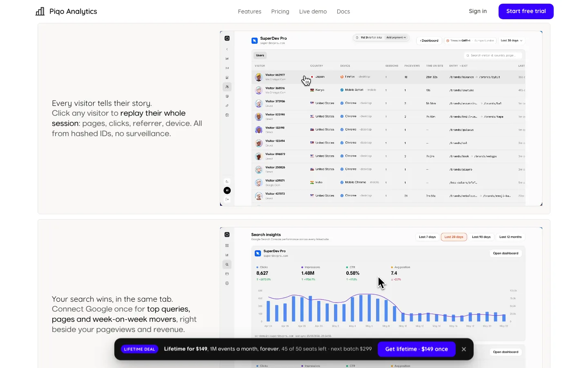Open the bar chart analytics icon in visitors preview sidebar
588x368 pixels.
(227, 58)
